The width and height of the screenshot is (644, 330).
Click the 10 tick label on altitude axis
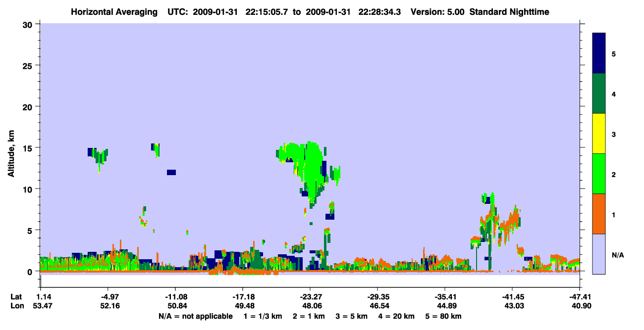coord(28,189)
